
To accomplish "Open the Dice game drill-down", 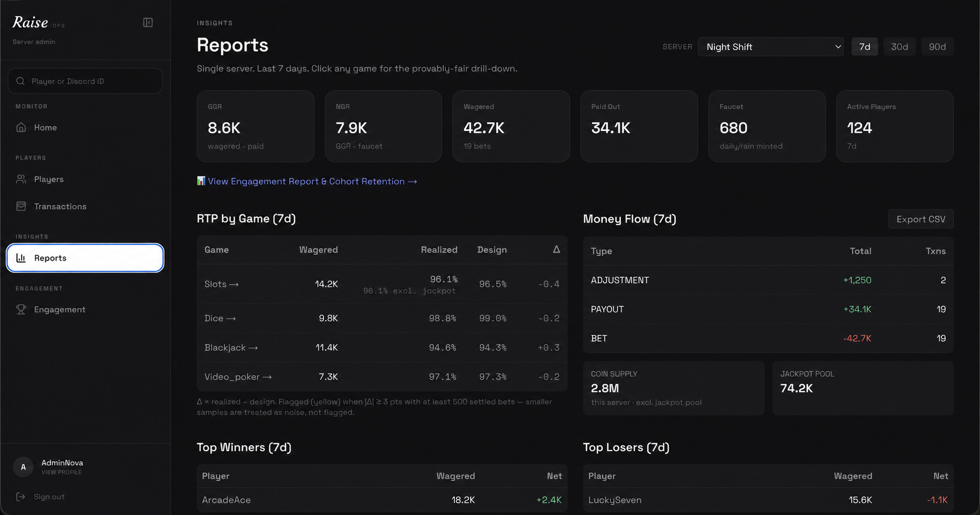I will pos(220,318).
